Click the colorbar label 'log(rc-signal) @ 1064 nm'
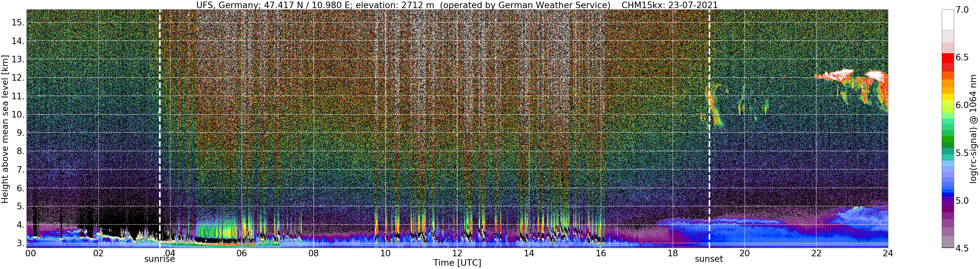 click(973, 129)
